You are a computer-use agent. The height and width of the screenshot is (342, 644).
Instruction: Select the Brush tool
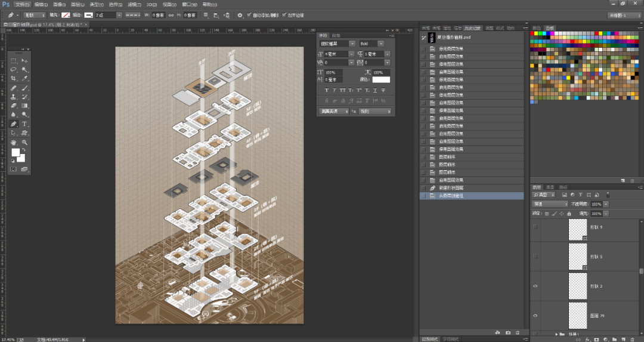24,88
